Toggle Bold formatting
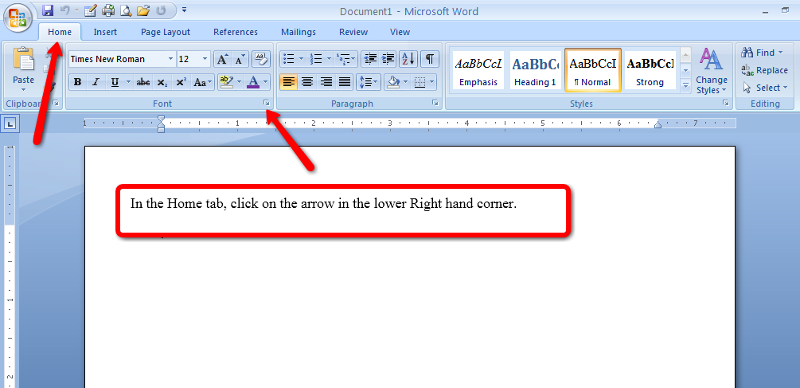 click(x=78, y=82)
